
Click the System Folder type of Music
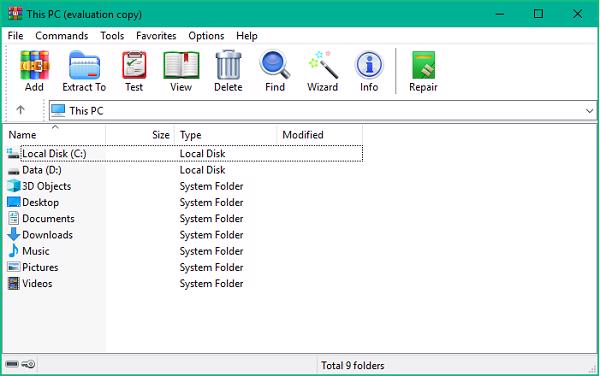[212, 251]
